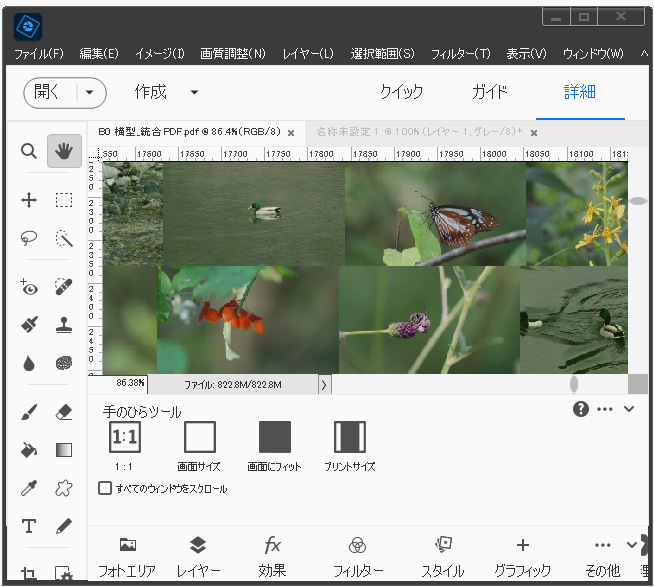Viewport: 654px width, 587px height.
Task: Open the Edit (編集) menu
Action: coord(99,53)
